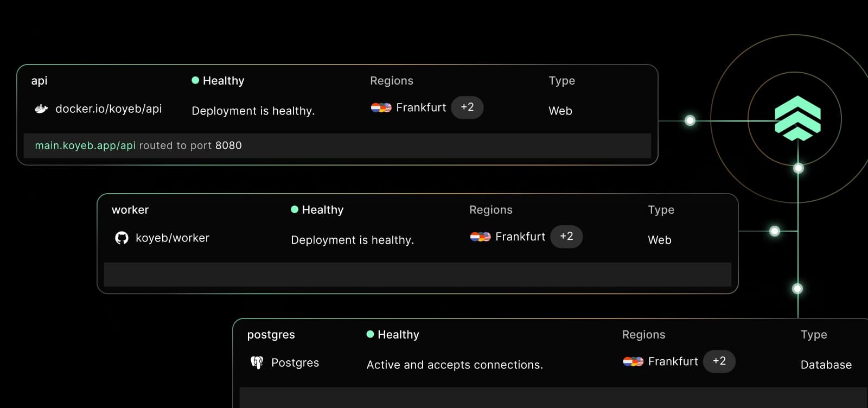Click the Healthy status dot for worker
This screenshot has height=408, width=868.
tap(295, 209)
